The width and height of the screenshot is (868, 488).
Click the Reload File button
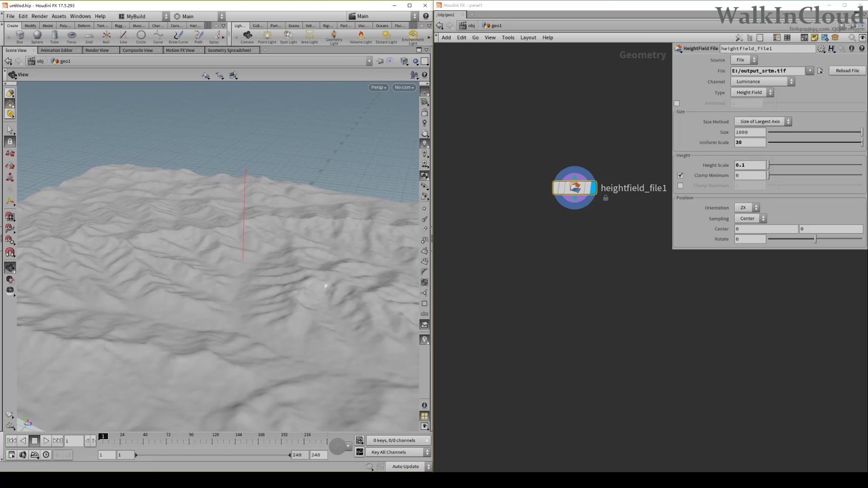847,71
